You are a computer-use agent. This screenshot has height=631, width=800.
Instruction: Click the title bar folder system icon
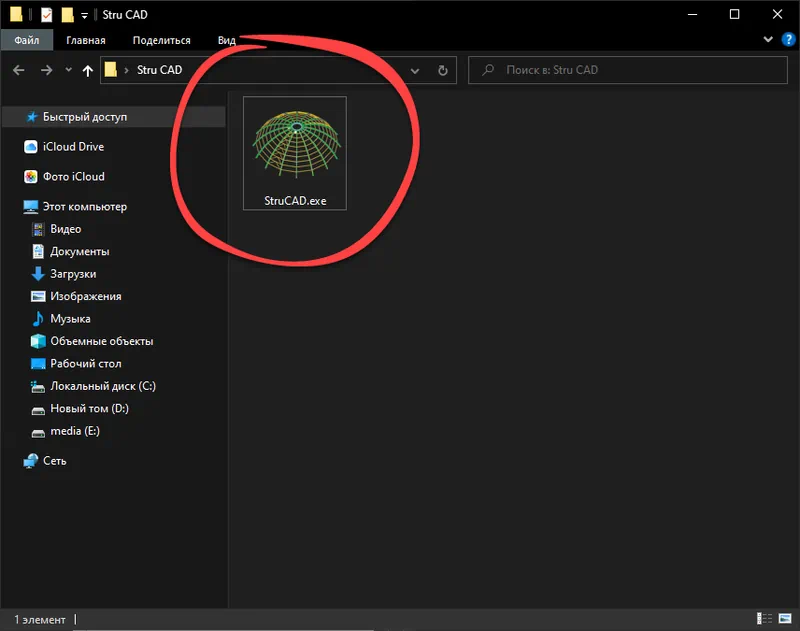pyautogui.click(x=16, y=15)
